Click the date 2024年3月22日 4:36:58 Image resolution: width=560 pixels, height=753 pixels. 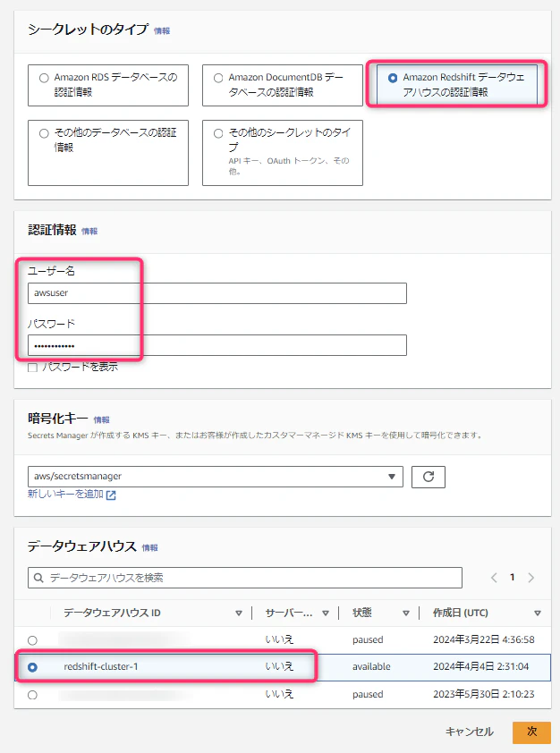[484, 639]
